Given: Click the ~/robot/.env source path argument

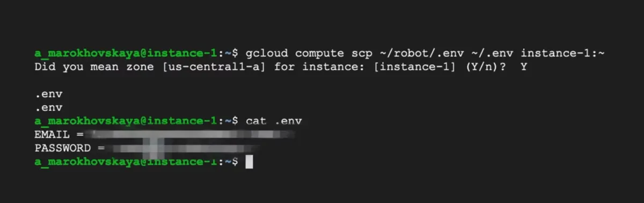Looking at the screenshot, I should click(407, 53).
